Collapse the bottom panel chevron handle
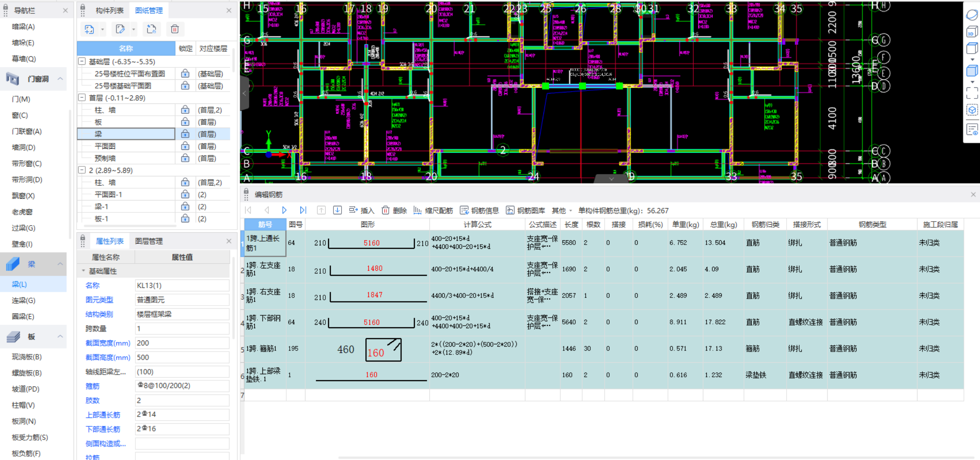Screen dimensions: 980x460 [x=611, y=179]
